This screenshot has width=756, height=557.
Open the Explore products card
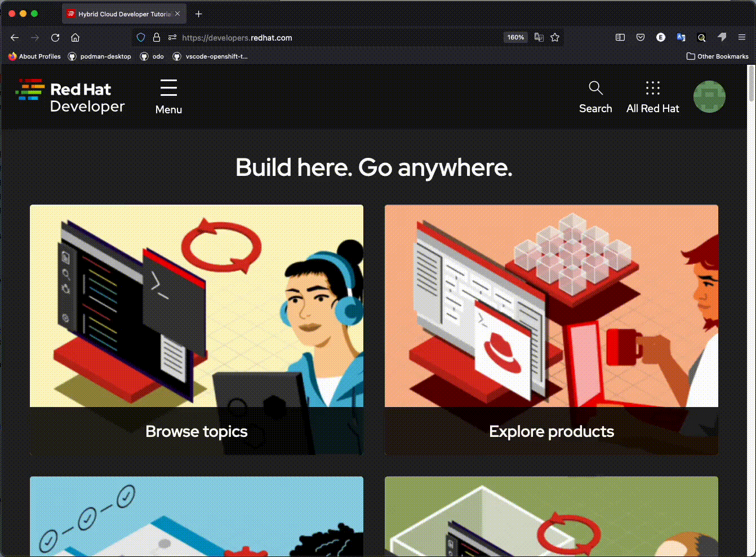click(552, 330)
